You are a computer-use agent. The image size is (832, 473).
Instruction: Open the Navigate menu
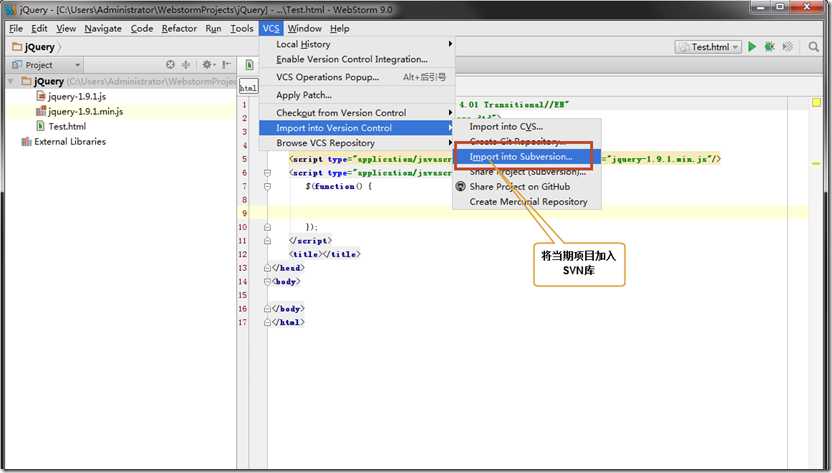coord(103,29)
